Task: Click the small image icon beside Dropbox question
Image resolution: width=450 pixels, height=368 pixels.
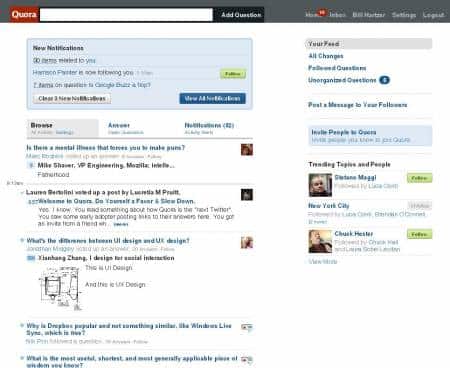Action: (247, 327)
